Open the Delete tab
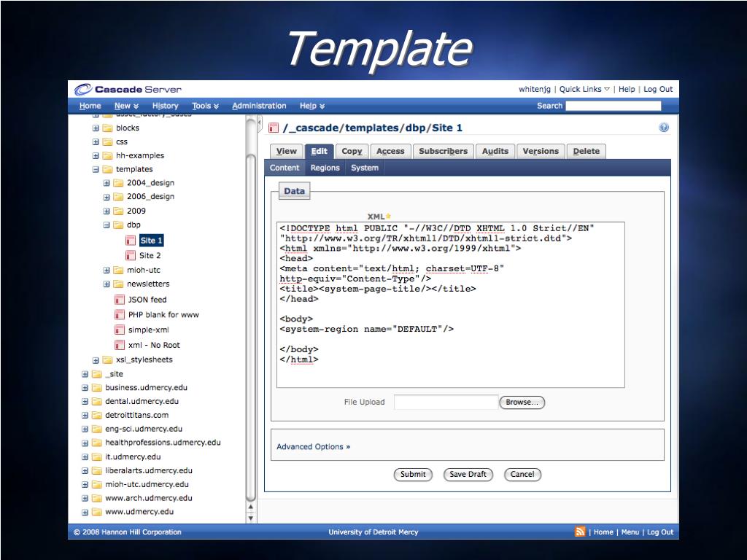This screenshot has height=560, width=747. (x=586, y=151)
